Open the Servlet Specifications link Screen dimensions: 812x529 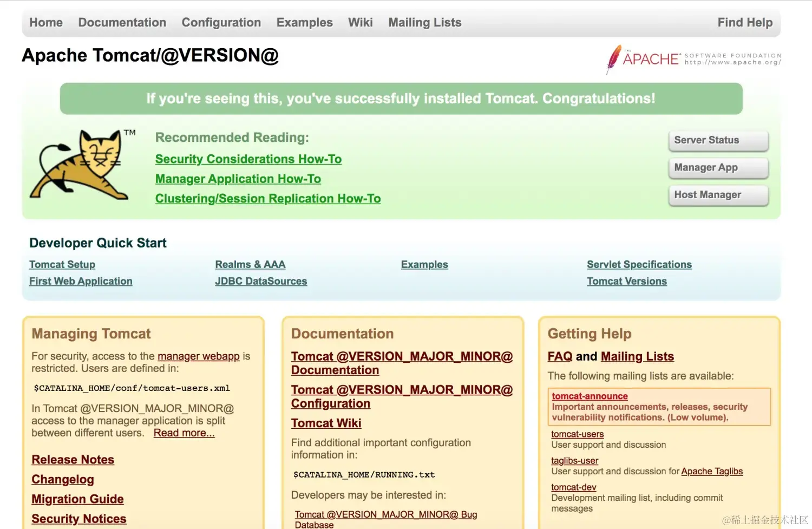click(x=639, y=265)
